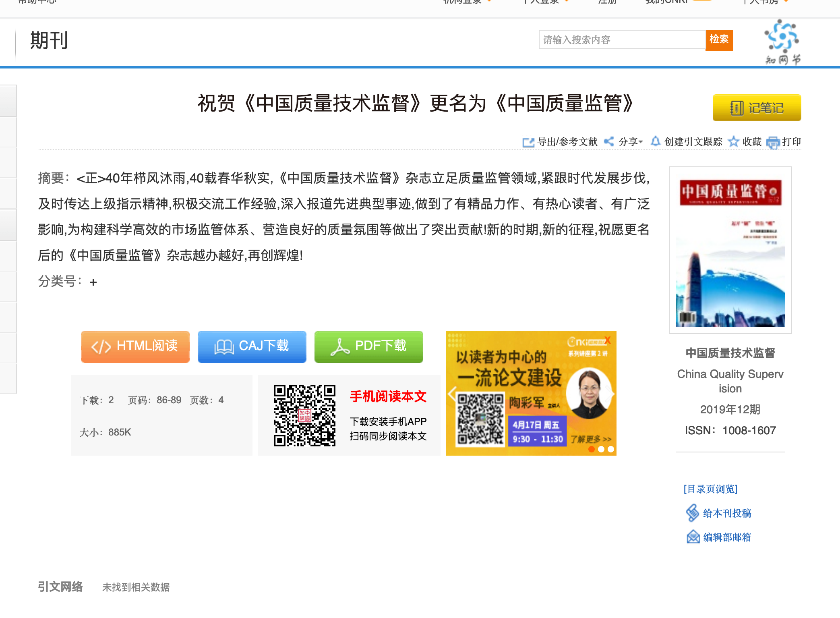Go to previous ad banner slide
This screenshot has width=840, height=618.
[452, 394]
